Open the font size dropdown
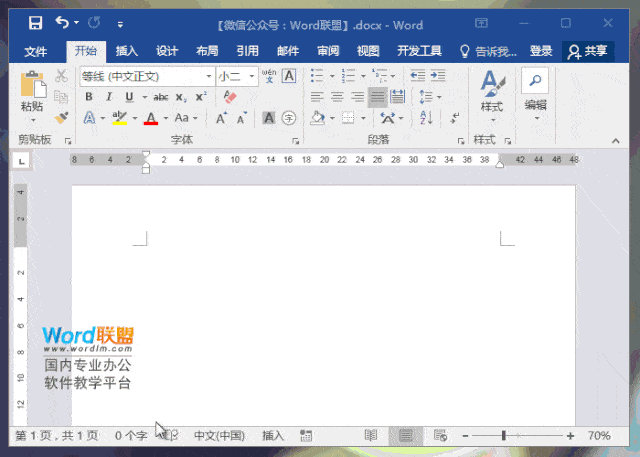This screenshot has height=457, width=640. tap(252, 76)
